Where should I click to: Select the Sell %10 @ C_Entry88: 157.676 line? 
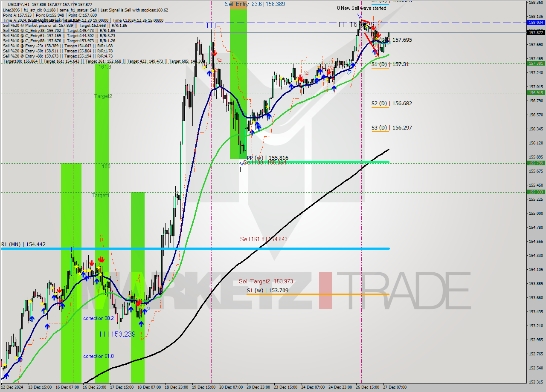click(x=59, y=41)
